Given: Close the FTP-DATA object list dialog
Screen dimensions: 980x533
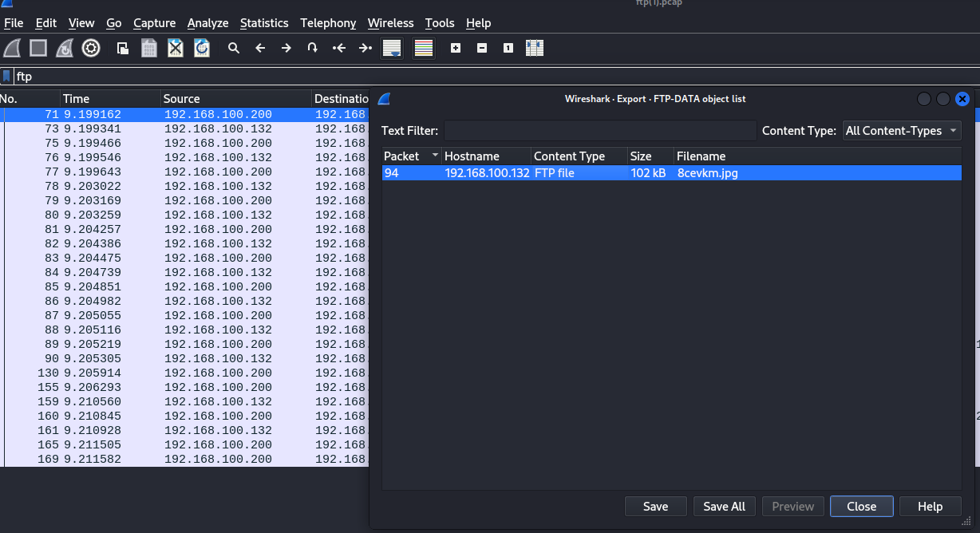Looking at the screenshot, I should 962,99.
